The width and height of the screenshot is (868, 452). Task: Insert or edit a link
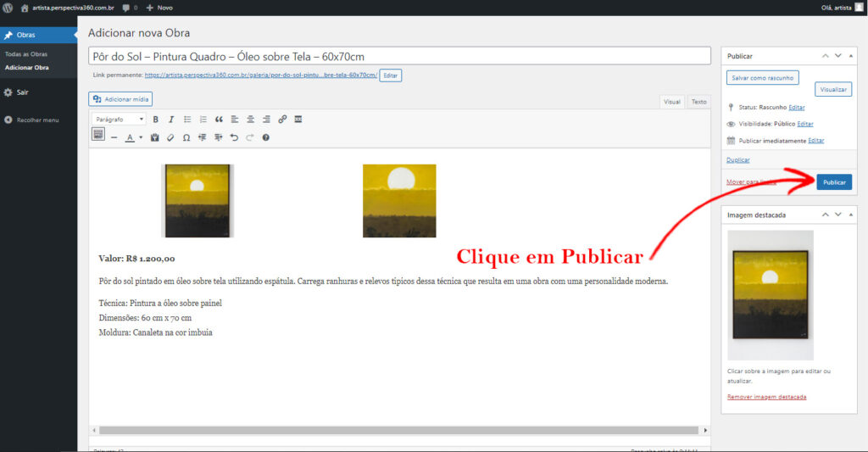(x=282, y=119)
